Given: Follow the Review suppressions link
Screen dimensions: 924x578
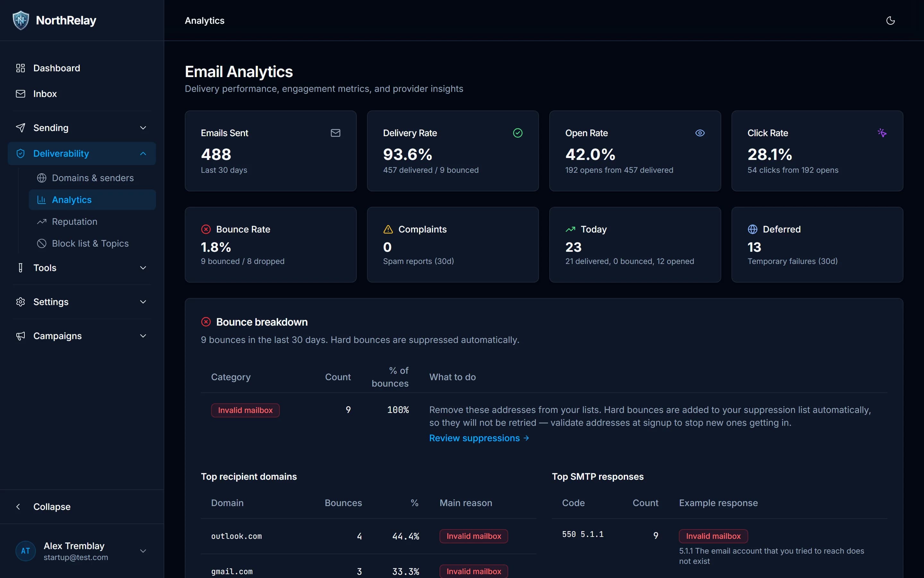Looking at the screenshot, I should click(479, 438).
